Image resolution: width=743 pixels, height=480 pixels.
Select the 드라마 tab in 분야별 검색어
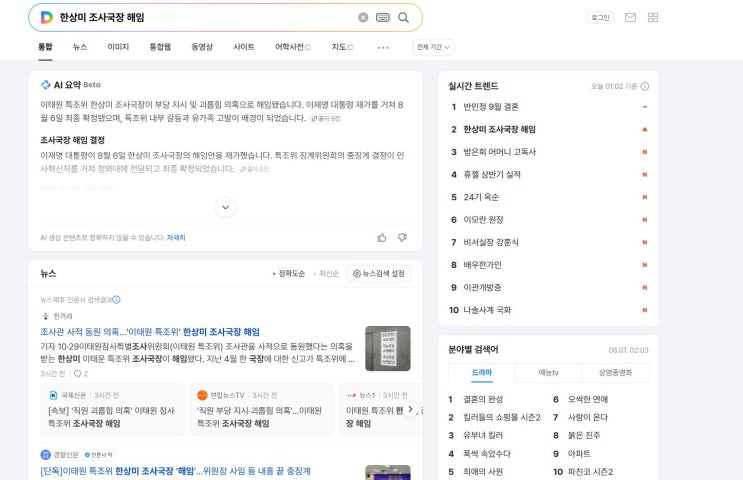tap(481, 373)
